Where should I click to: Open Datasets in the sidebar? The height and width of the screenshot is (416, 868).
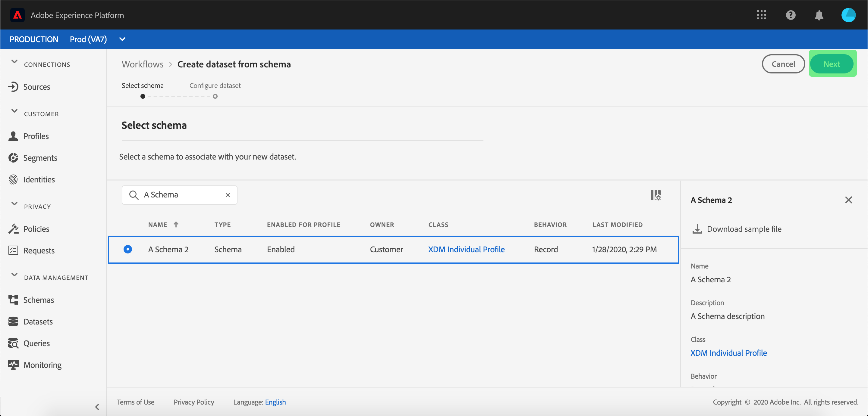38,321
